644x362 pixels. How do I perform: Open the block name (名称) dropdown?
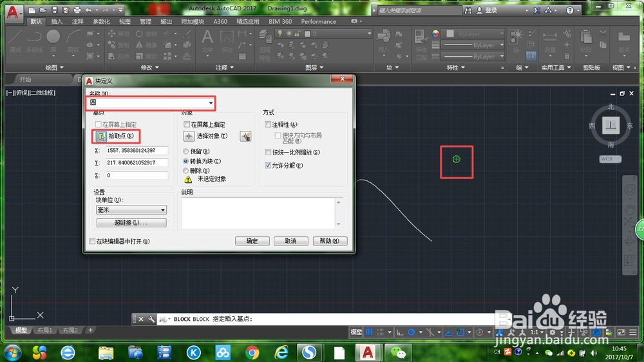click(211, 102)
